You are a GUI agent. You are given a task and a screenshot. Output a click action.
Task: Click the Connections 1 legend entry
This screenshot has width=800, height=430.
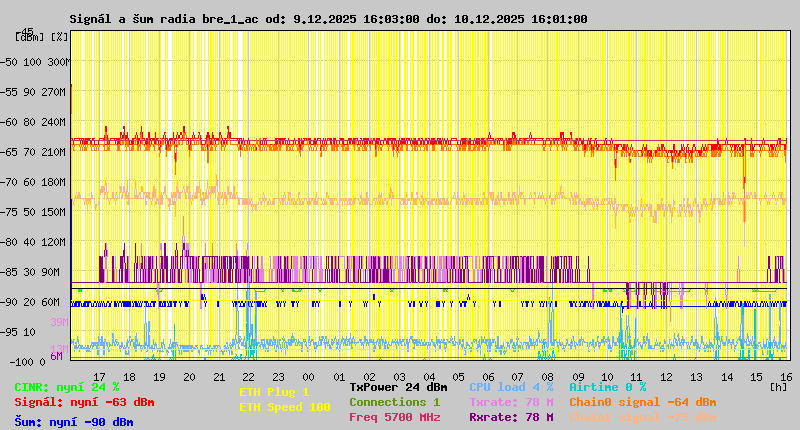pyautogui.click(x=394, y=402)
